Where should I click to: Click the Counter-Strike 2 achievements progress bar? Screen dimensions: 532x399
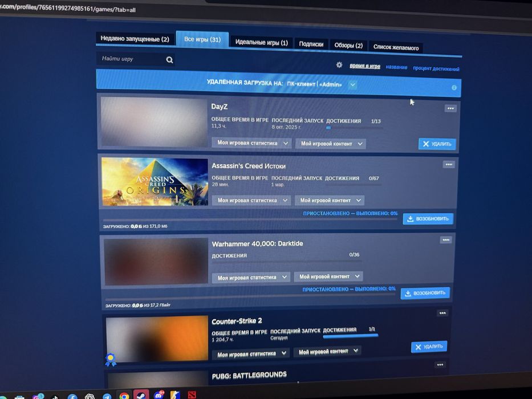351,336
